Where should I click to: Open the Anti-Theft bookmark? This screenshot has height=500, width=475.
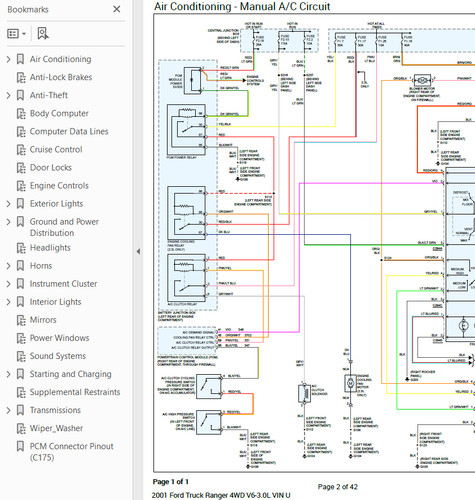point(49,95)
